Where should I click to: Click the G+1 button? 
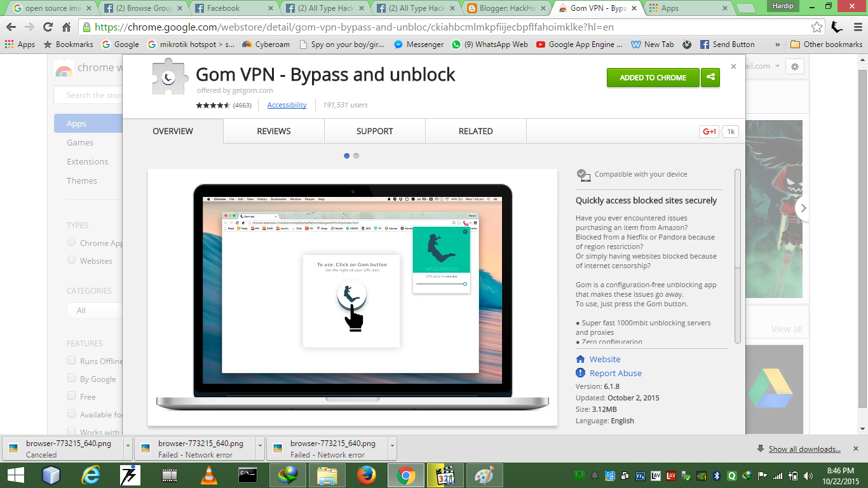pyautogui.click(x=709, y=132)
